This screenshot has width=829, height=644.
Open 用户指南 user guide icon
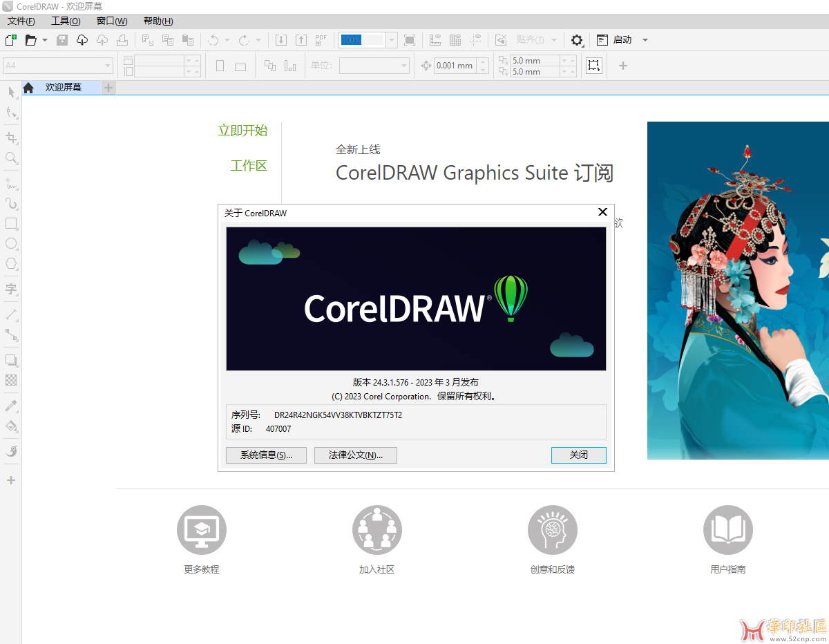728,531
